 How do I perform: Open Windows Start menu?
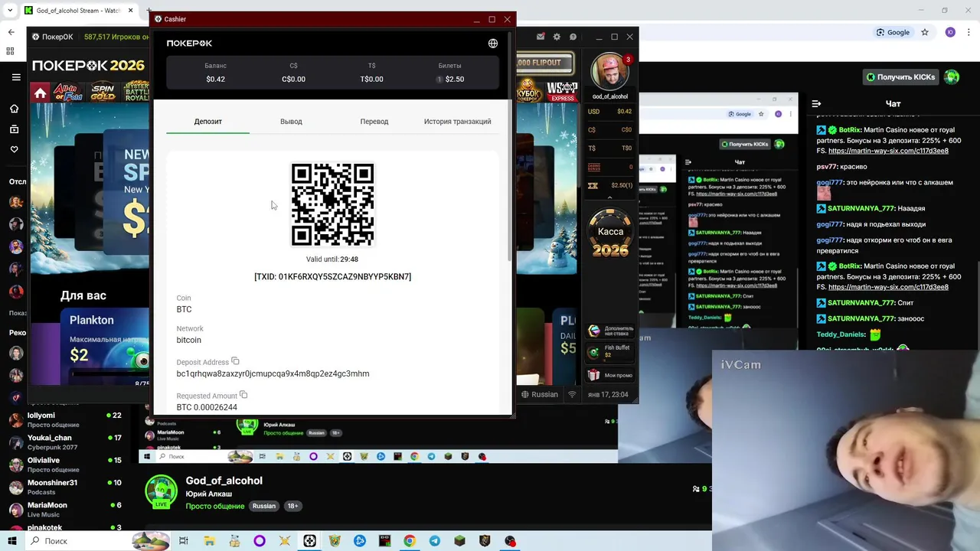(12, 541)
